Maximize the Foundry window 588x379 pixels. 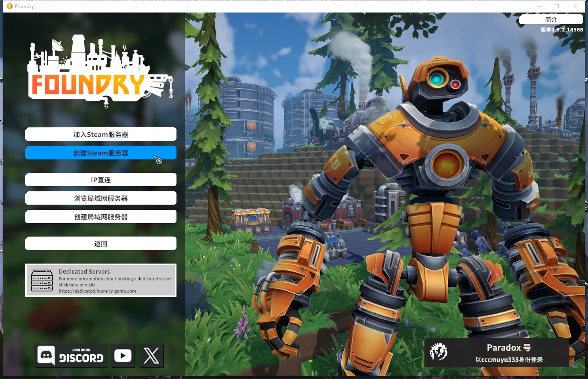[x=557, y=6]
